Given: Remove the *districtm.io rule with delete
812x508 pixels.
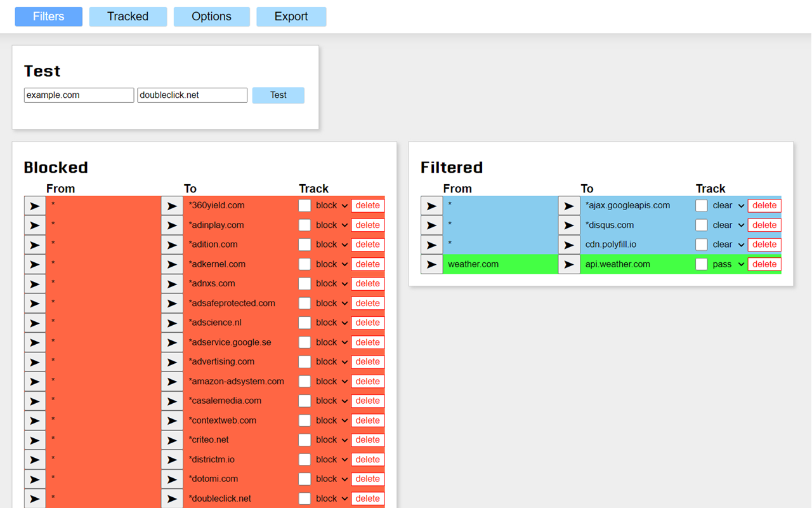Looking at the screenshot, I should 368,460.
